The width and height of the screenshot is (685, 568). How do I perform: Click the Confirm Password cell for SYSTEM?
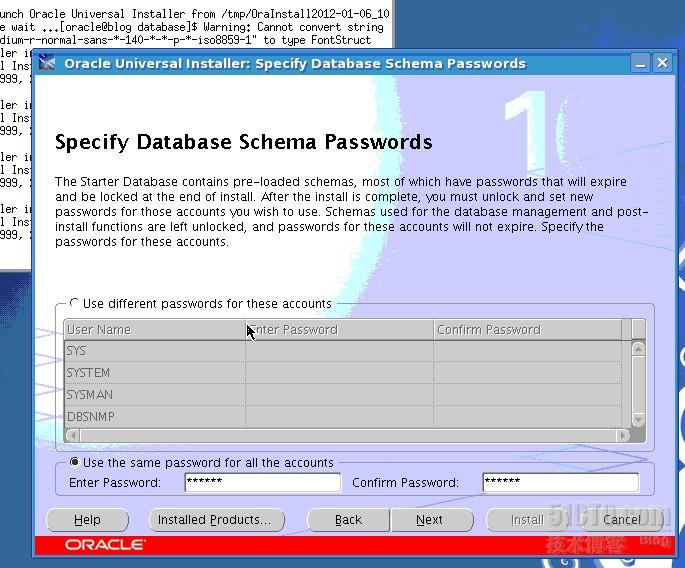click(x=527, y=373)
